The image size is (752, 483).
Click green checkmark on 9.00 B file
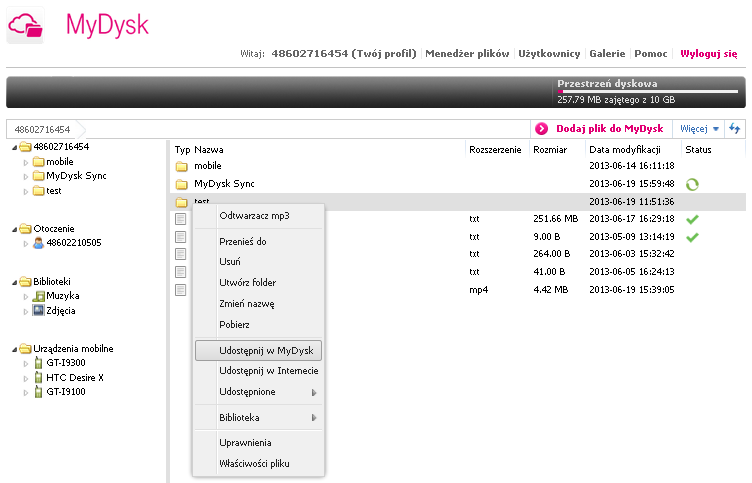tap(692, 237)
